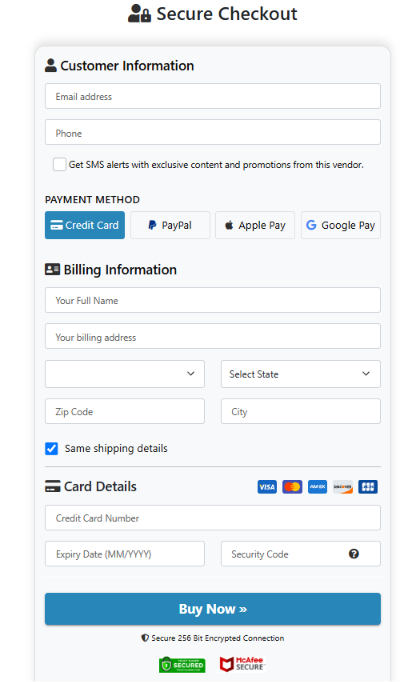Click into the Zip Code field
406x682 pixels.
(125, 411)
